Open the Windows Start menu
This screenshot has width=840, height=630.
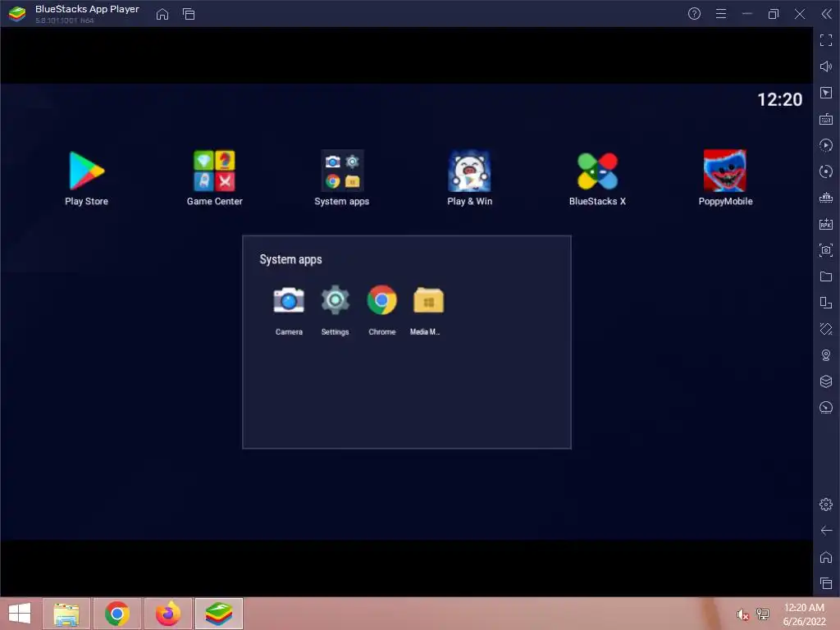20,614
